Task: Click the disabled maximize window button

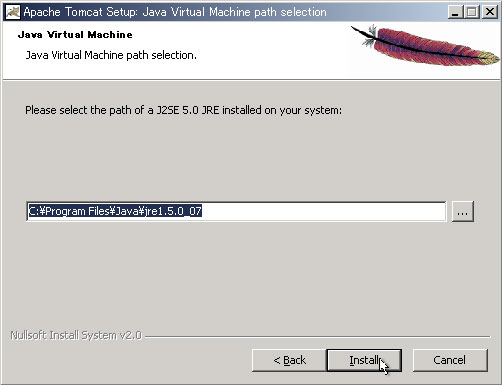Action: [x=472, y=12]
